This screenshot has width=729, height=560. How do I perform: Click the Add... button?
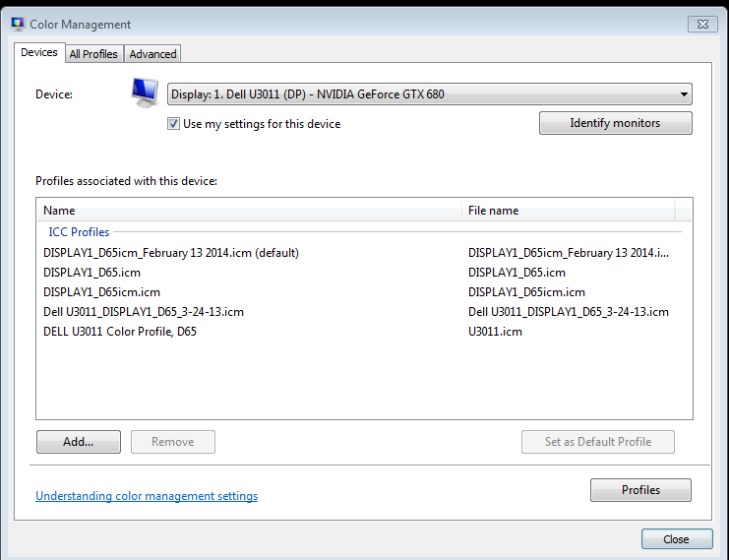coord(78,442)
